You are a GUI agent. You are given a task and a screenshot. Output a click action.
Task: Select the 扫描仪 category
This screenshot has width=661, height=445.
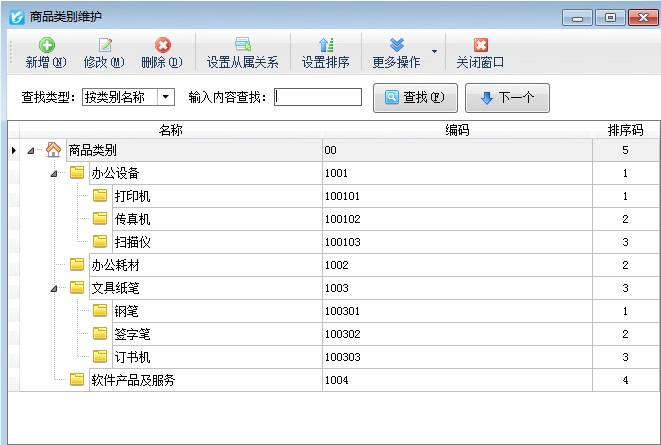132,242
